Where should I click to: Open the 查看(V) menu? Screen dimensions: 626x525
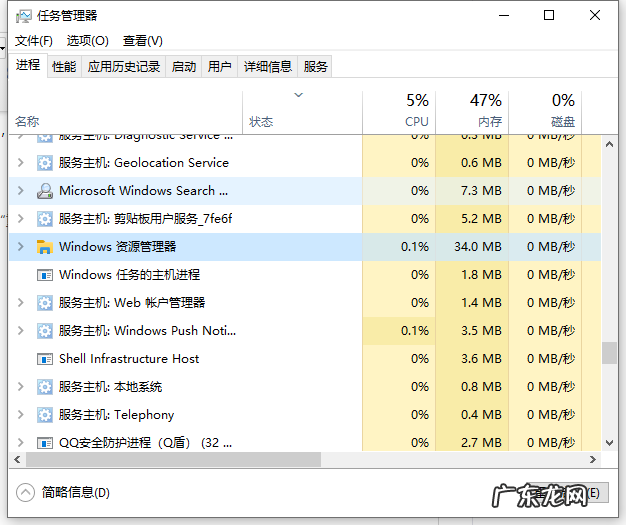point(143,41)
